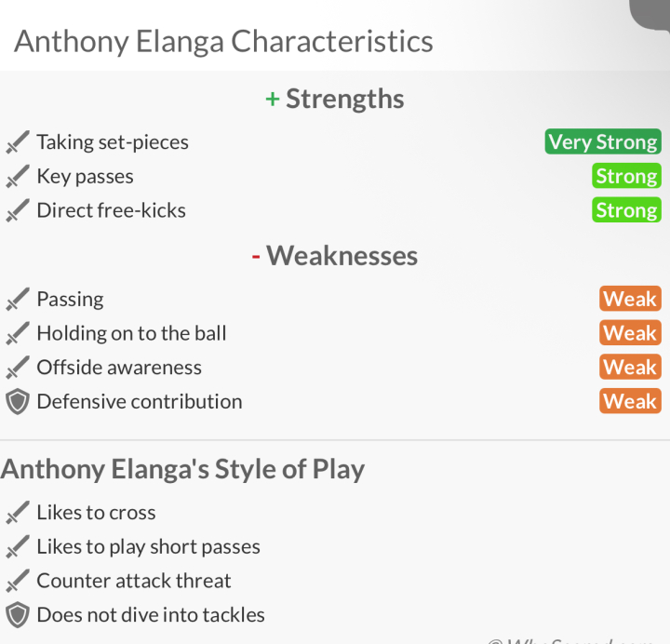Click the Weak badge for Holding on to the ball

(x=630, y=332)
